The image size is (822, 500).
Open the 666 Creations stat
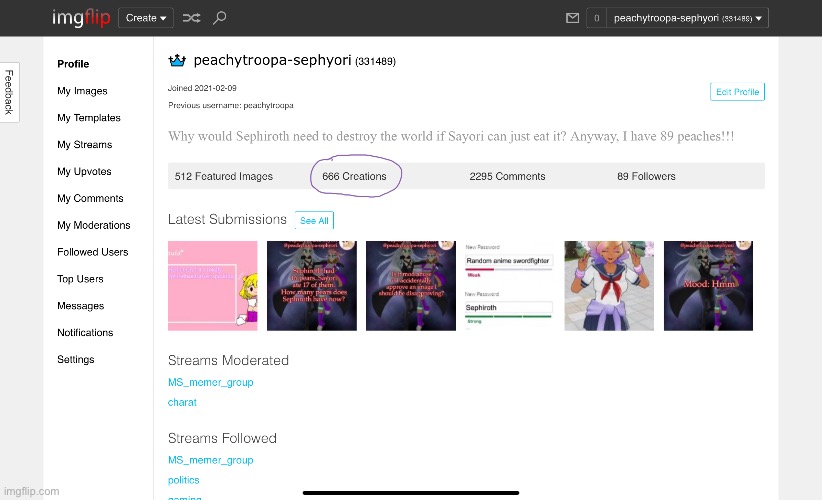click(354, 176)
